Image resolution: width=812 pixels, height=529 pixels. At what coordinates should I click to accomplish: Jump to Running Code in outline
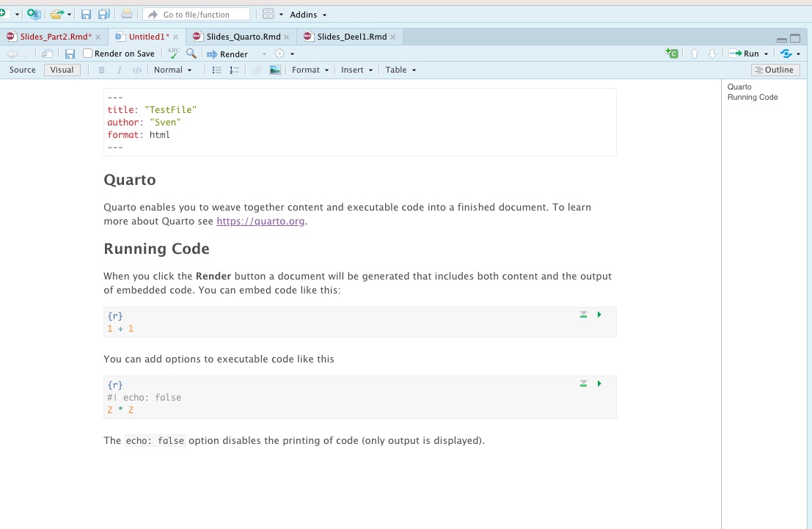point(753,98)
